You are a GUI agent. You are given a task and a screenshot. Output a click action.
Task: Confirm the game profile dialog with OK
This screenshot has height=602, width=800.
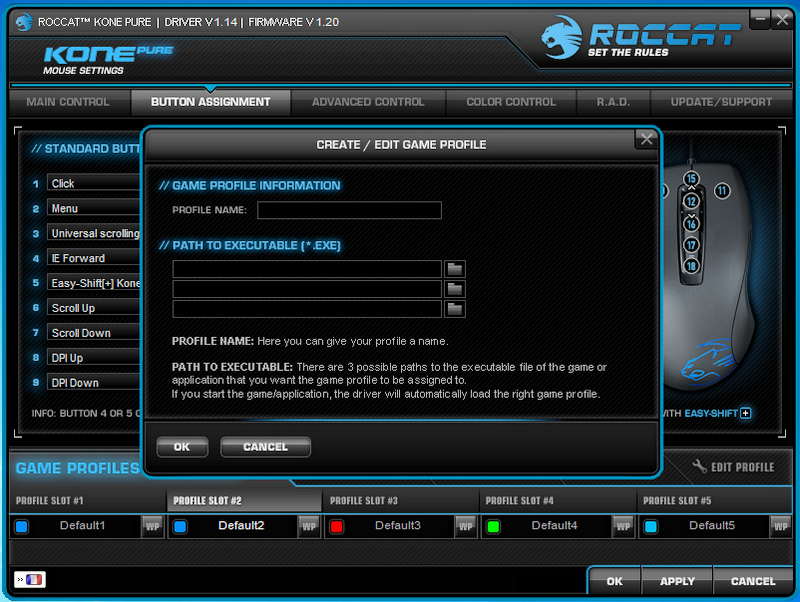tap(182, 447)
